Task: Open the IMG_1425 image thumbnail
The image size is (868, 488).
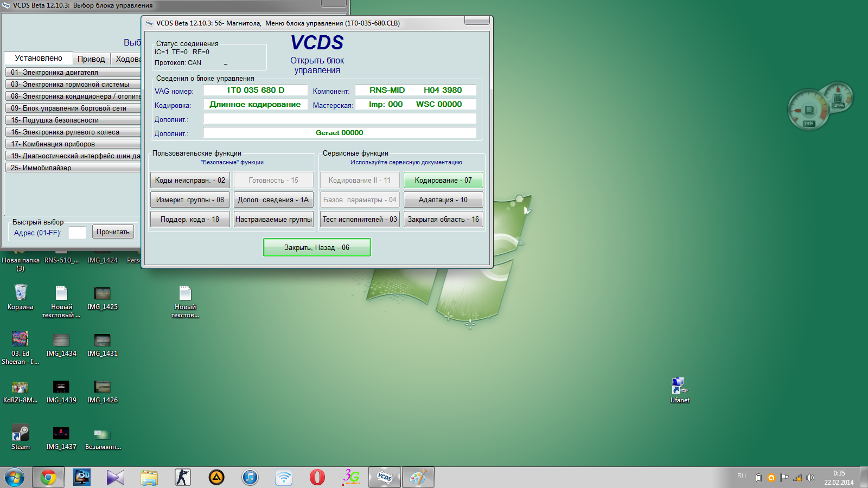Action: coord(103,294)
